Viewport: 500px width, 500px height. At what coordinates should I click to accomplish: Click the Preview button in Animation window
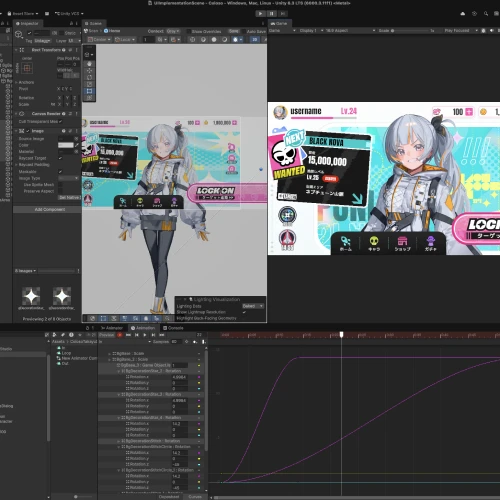click(x=107, y=335)
